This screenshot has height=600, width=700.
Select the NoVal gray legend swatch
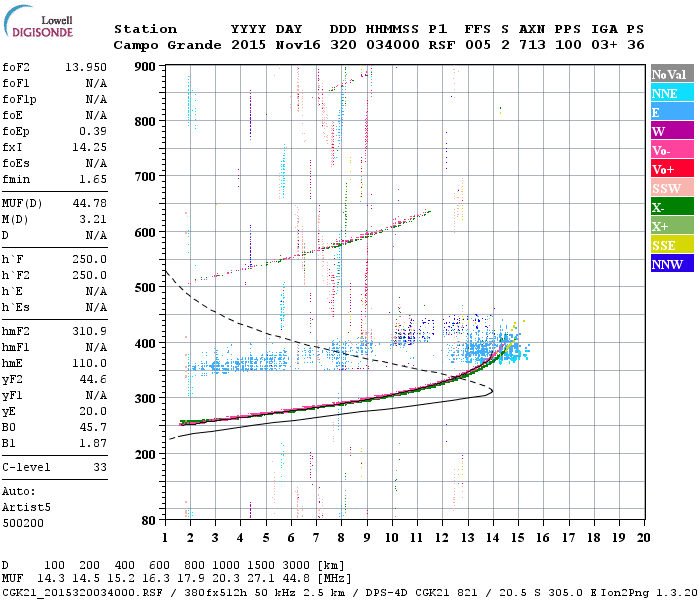tap(672, 74)
